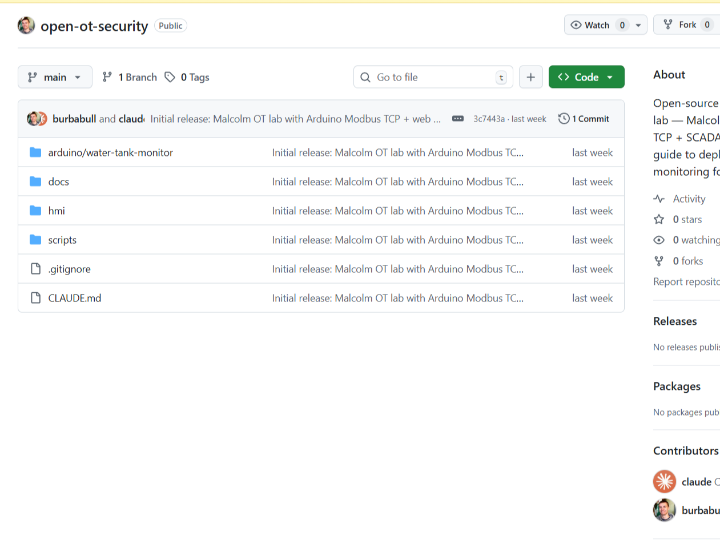Open the hmi folder
Image resolution: width=720 pixels, height=540 pixels.
click(56, 211)
